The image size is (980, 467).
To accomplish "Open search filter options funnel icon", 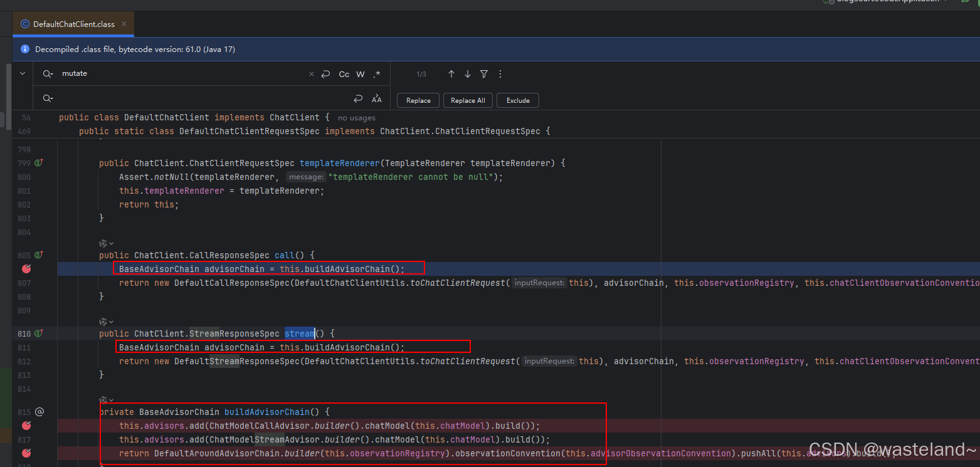I will point(484,74).
